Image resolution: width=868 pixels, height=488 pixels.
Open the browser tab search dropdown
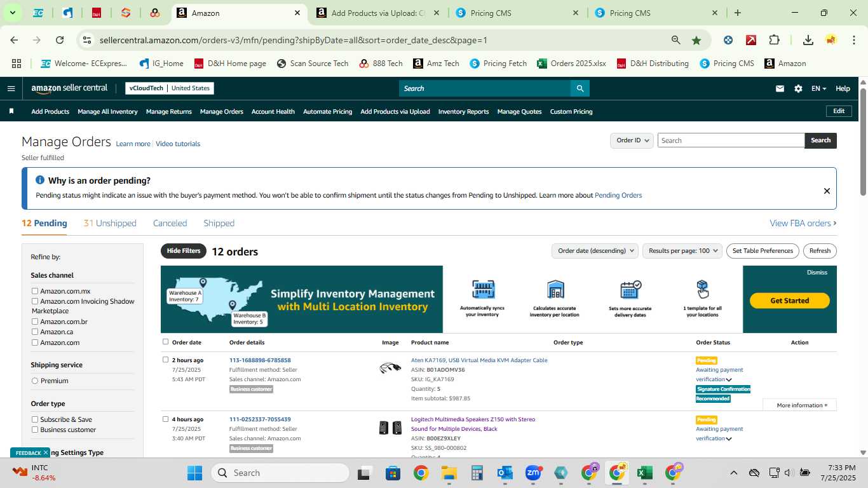pos(12,13)
